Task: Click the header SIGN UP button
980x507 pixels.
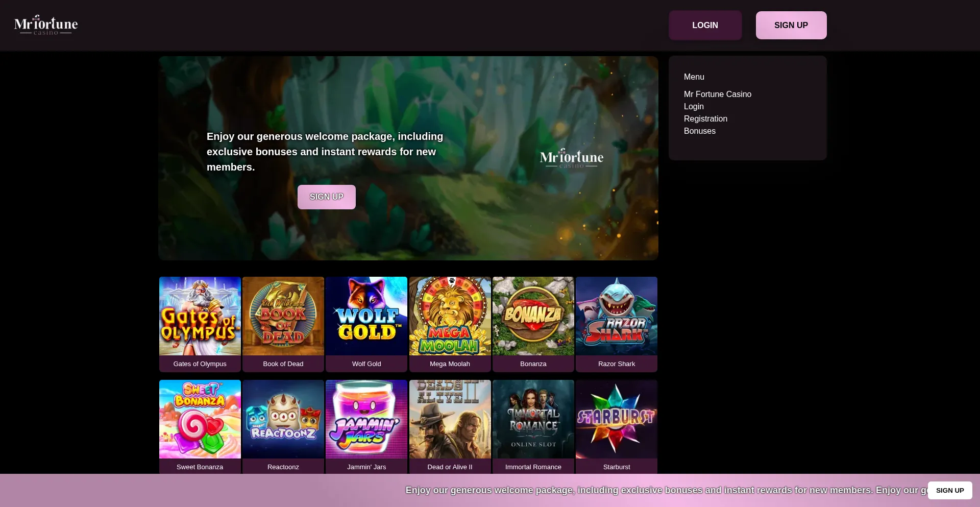Action: tap(791, 25)
